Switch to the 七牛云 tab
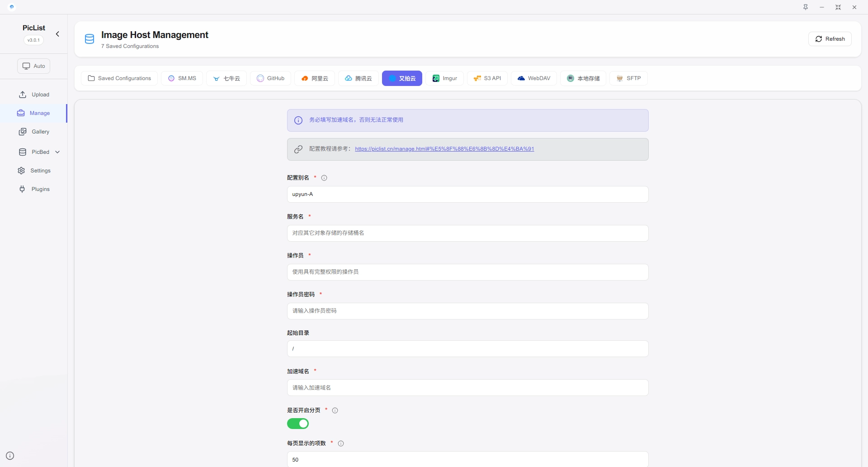Viewport: 868px width, 467px height. click(x=226, y=78)
